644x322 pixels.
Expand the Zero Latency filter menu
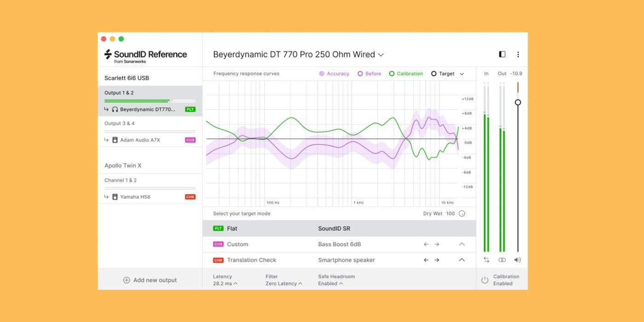tap(284, 283)
